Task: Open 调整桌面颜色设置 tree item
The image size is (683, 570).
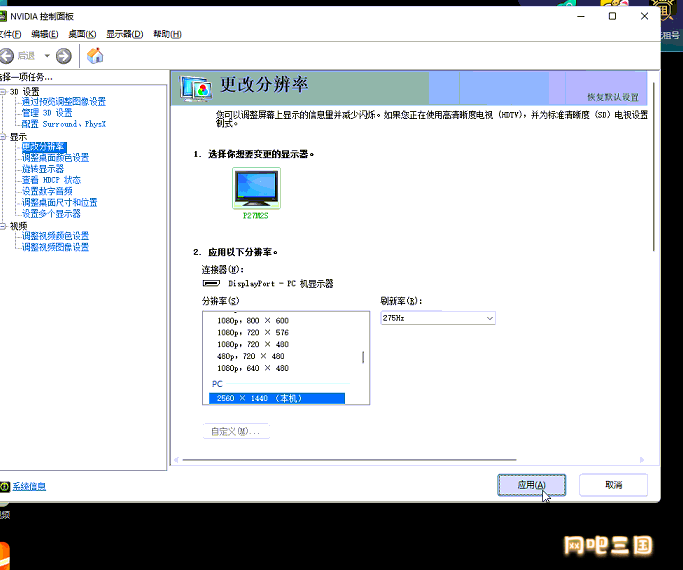Action: (55, 158)
